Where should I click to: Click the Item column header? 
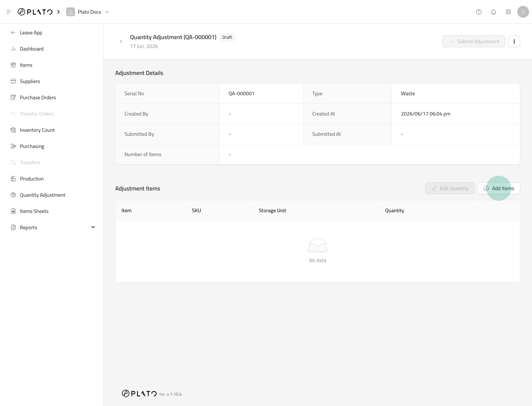click(127, 210)
